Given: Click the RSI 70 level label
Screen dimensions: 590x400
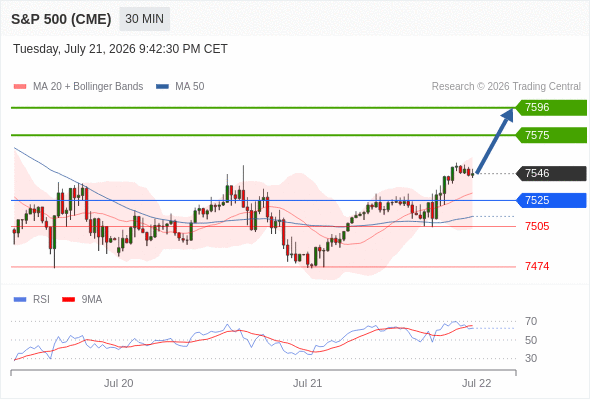Looking at the screenshot, I should 531,321.
